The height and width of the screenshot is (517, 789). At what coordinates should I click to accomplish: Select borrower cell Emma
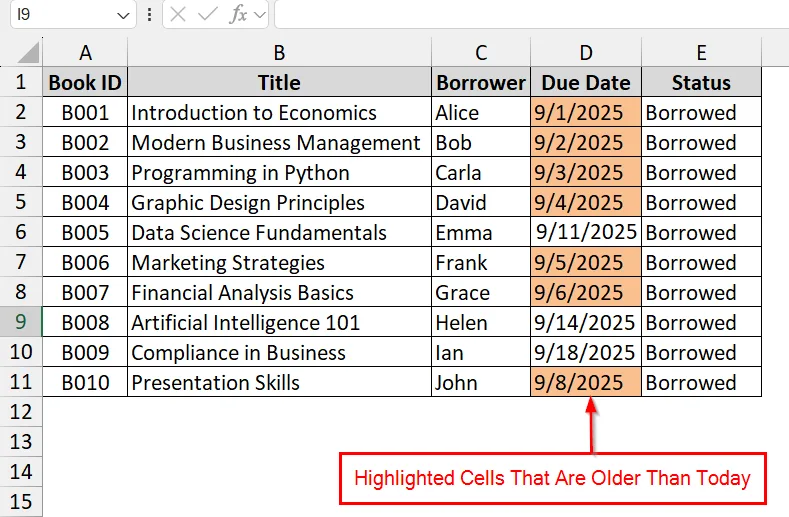coord(481,232)
